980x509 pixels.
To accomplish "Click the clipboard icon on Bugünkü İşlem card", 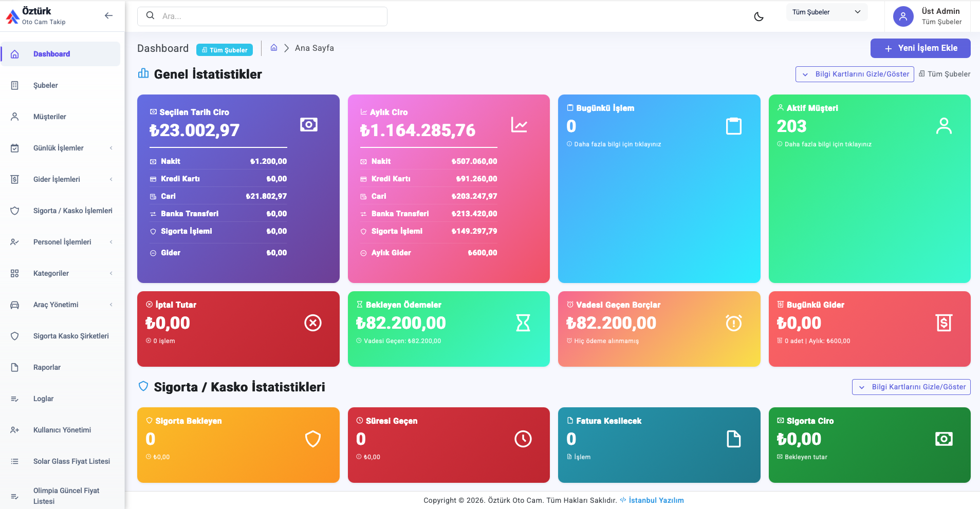I will click(733, 126).
